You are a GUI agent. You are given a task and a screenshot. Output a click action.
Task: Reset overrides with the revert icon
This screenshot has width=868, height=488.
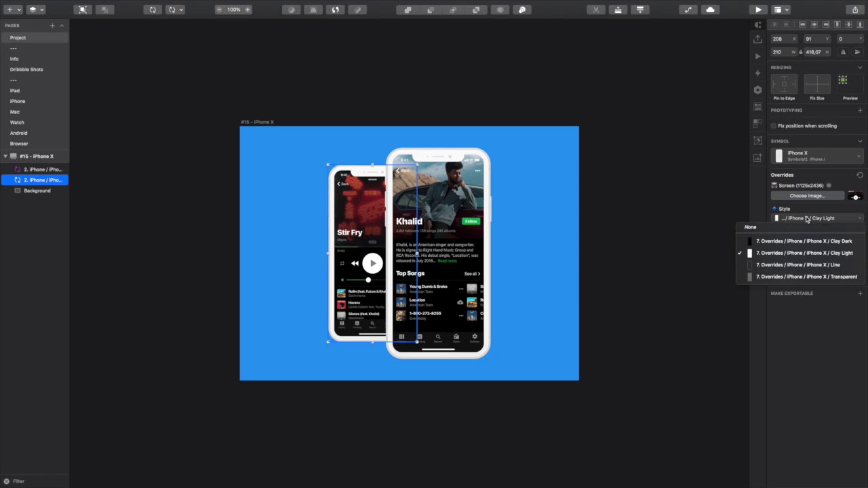(860, 175)
